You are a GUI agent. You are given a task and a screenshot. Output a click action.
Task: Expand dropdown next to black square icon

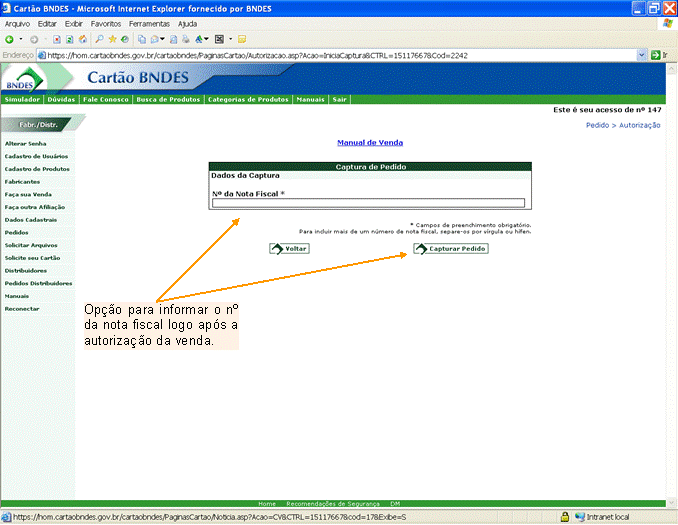click(x=230, y=39)
